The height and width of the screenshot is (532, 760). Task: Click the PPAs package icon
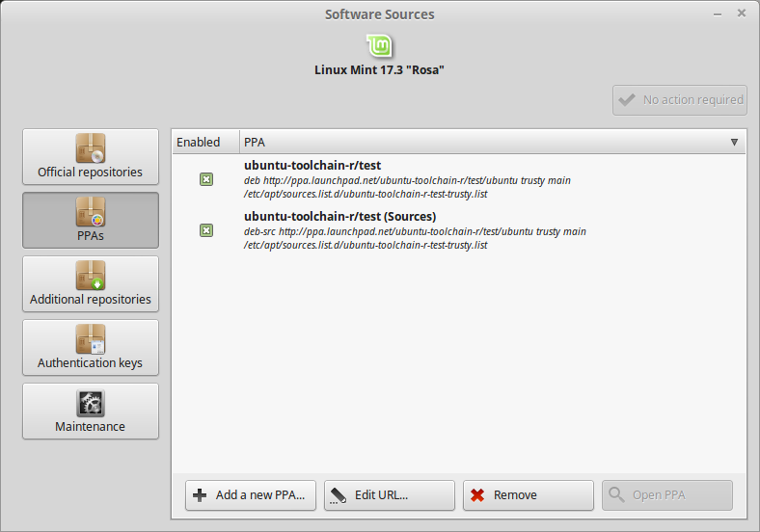(x=91, y=211)
